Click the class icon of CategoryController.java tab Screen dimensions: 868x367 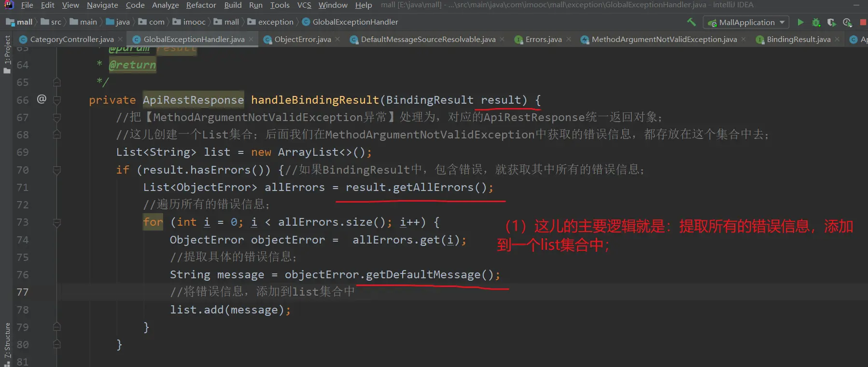(23, 40)
